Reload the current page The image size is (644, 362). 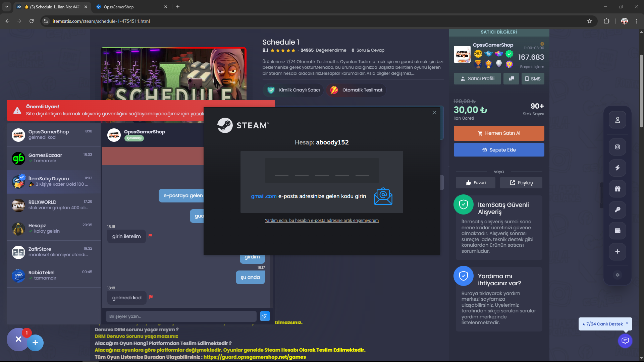32,21
